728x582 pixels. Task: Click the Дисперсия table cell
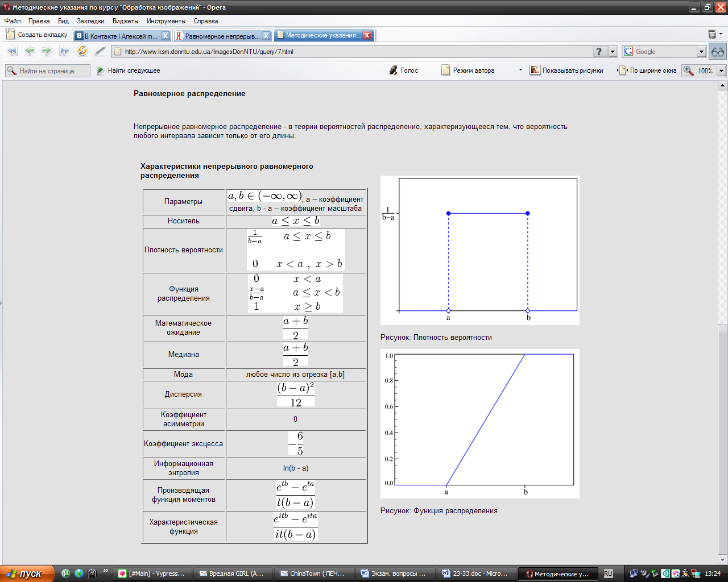coord(184,394)
